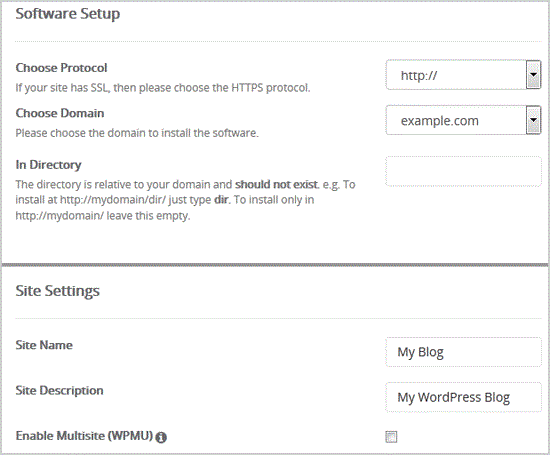Select the example.com domain combo box
This screenshot has width=550, height=455.
point(463,120)
